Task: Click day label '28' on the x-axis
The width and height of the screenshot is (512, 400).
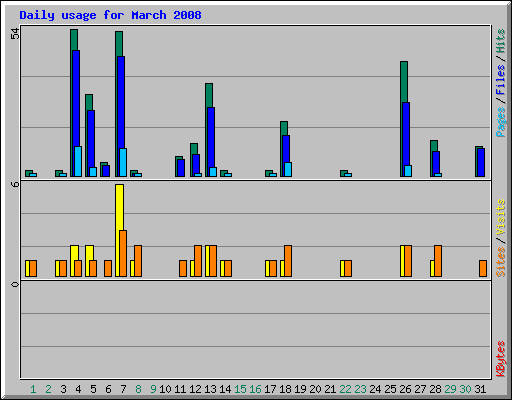Action: pyautogui.click(x=435, y=389)
